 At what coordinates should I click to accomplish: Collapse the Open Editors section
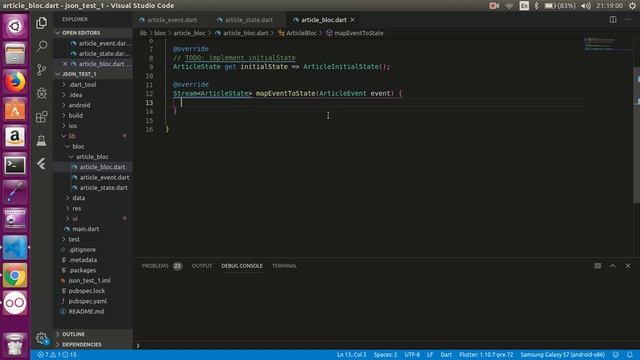coord(93,33)
